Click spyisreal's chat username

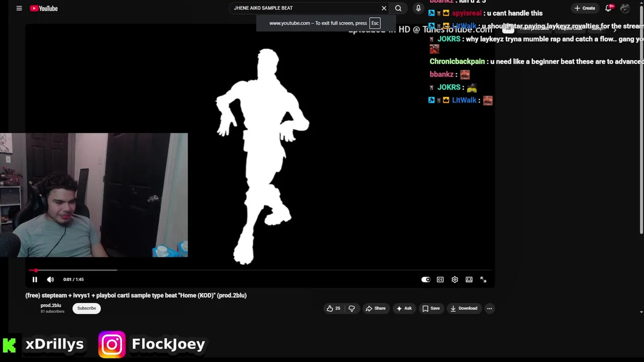pyautogui.click(x=466, y=13)
